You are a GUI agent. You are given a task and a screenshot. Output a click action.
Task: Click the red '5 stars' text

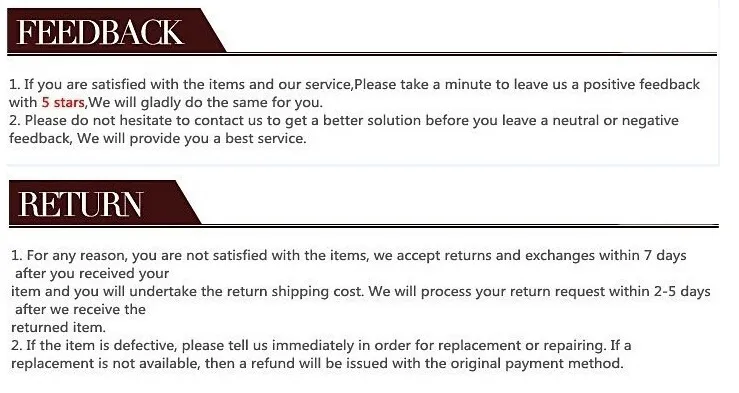tap(63, 102)
